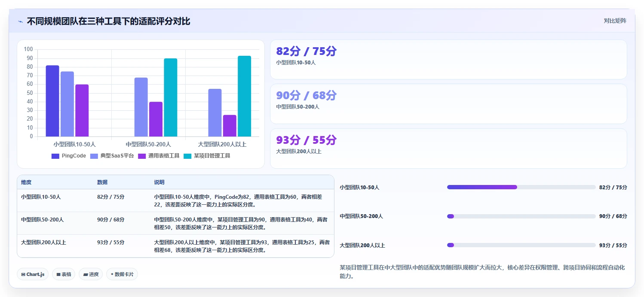644x297 pixels.
Task: Click the description mentioning 两者相差68
Action: click(242, 246)
